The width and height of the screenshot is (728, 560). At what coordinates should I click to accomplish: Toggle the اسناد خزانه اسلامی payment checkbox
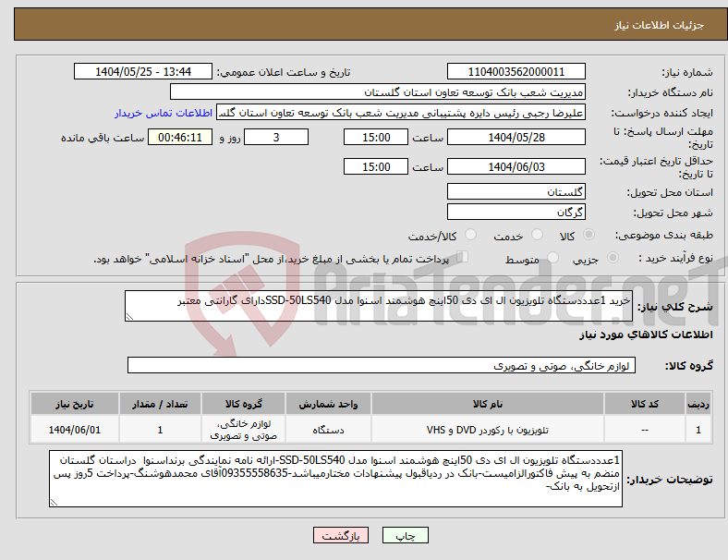click(x=463, y=257)
